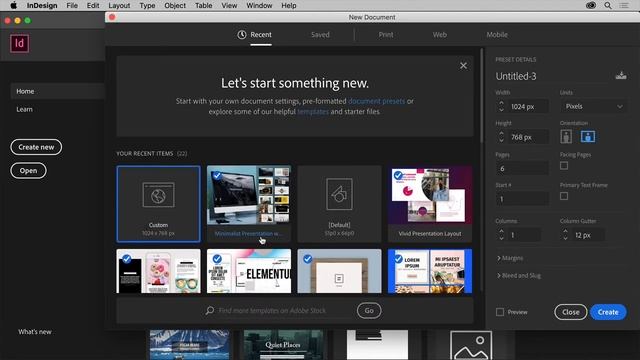Image resolution: width=640 pixels, height=360 pixels.
Task: Enable the Facing Pages checkbox
Action: pos(564,166)
